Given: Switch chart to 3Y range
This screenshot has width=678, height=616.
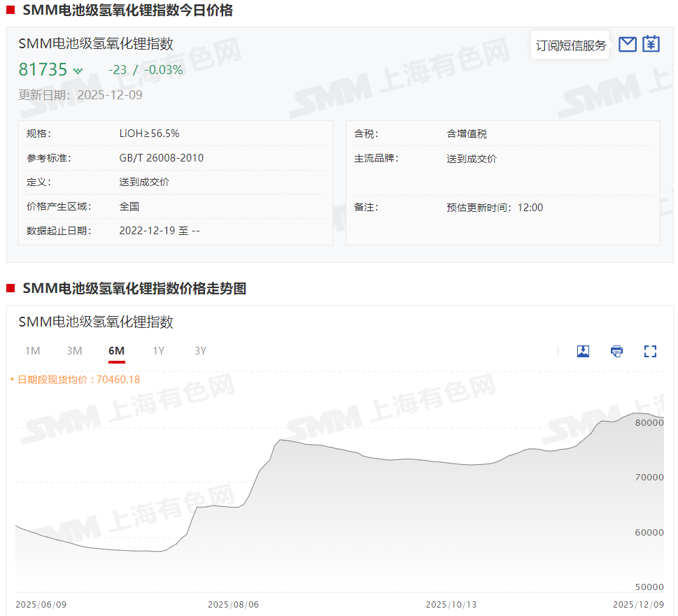Looking at the screenshot, I should coord(201,351).
